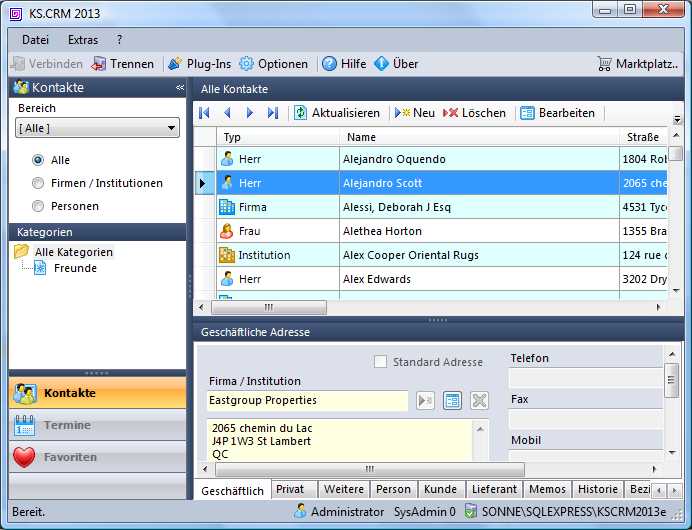Open the Über info dialog
The image size is (692, 530).
point(396,64)
